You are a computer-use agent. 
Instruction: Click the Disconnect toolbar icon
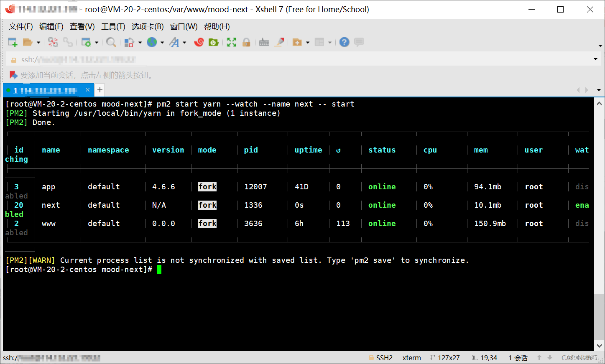tap(53, 42)
